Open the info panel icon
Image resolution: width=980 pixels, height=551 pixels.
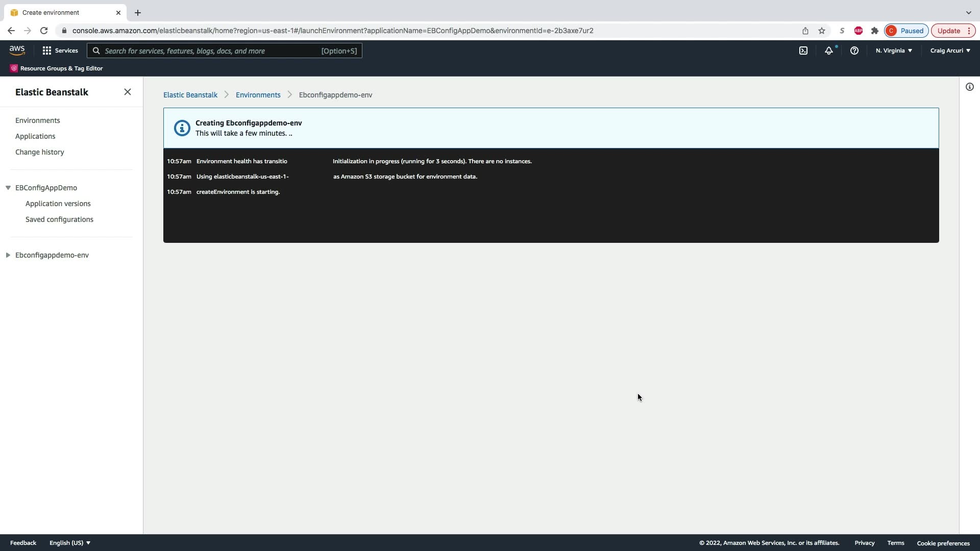(x=969, y=87)
